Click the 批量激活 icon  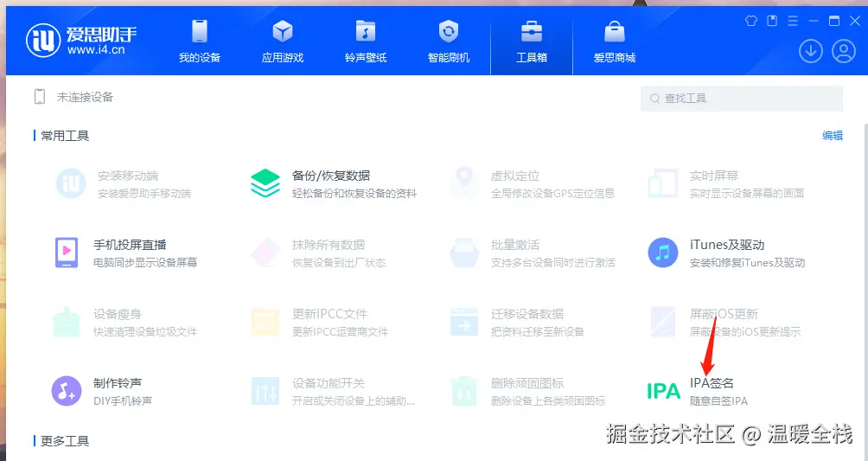click(464, 253)
